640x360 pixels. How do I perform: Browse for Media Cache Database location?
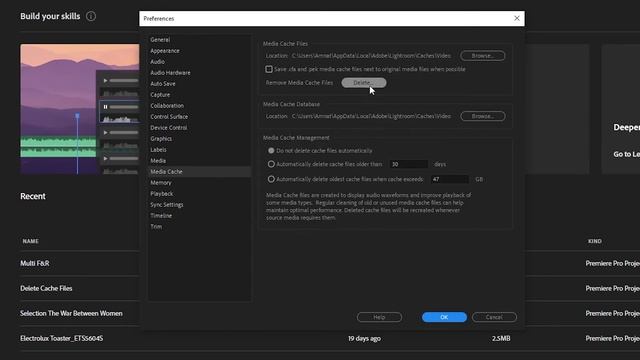[482, 116]
